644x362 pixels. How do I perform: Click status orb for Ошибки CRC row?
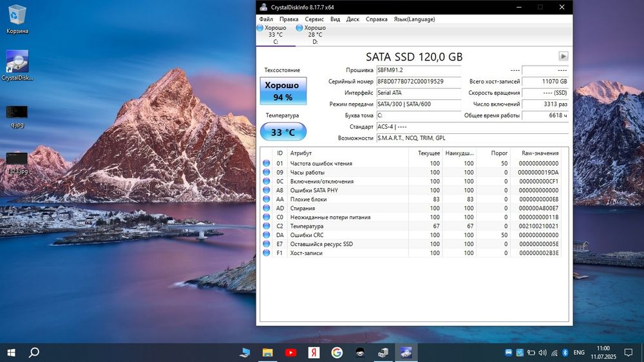coord(266,235)
